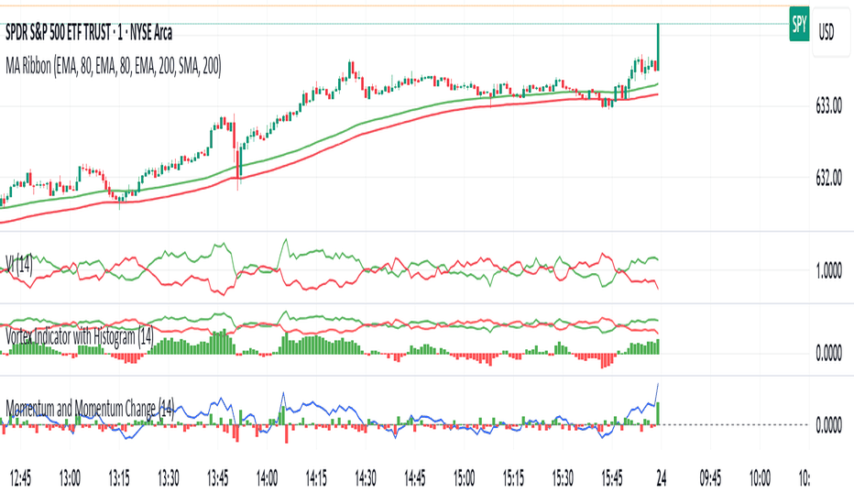Click the 0.0000 Vortex histogram scale value
This screenshot has height=504, width=854.
(828, 354)
